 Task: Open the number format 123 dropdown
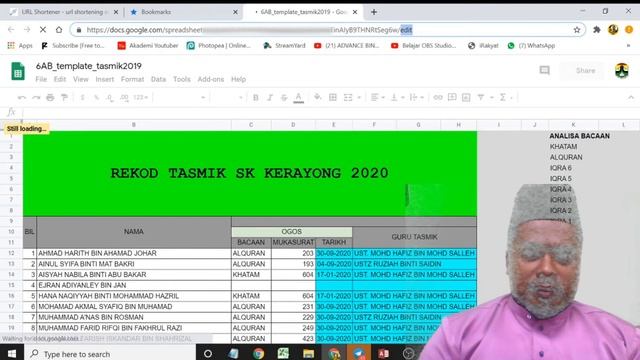point(140,98)
